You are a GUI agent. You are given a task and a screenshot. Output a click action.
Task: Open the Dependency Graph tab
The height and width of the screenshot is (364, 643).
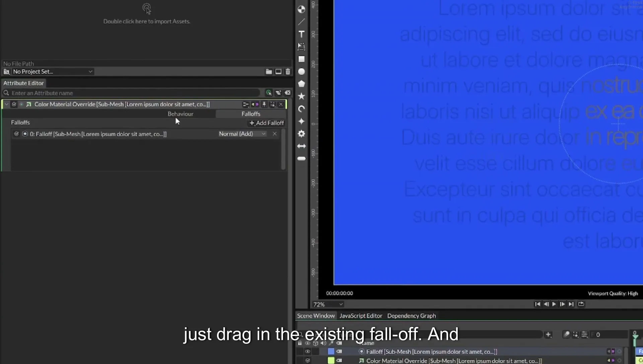click(412, 315)
